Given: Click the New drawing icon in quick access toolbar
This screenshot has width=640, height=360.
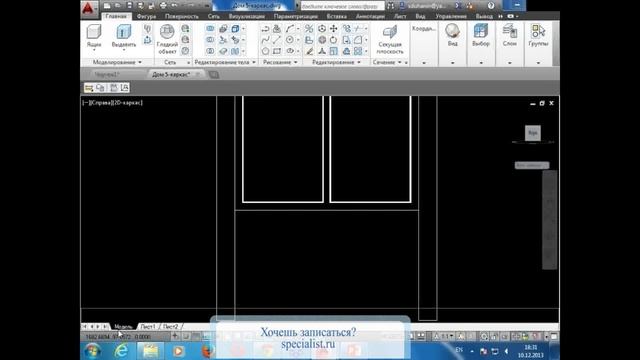Looking at the screenshot, I should [107, 6].
